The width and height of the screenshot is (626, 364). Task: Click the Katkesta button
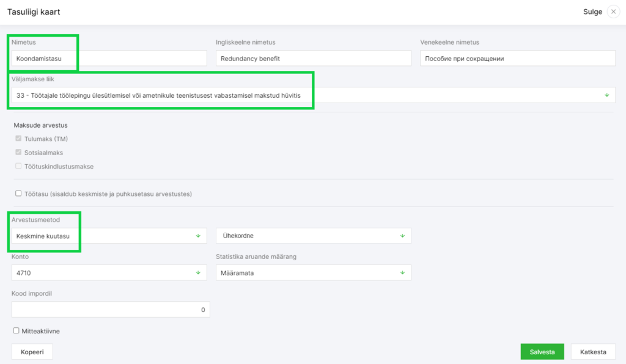pyautogui.click(x=593, y=352)
